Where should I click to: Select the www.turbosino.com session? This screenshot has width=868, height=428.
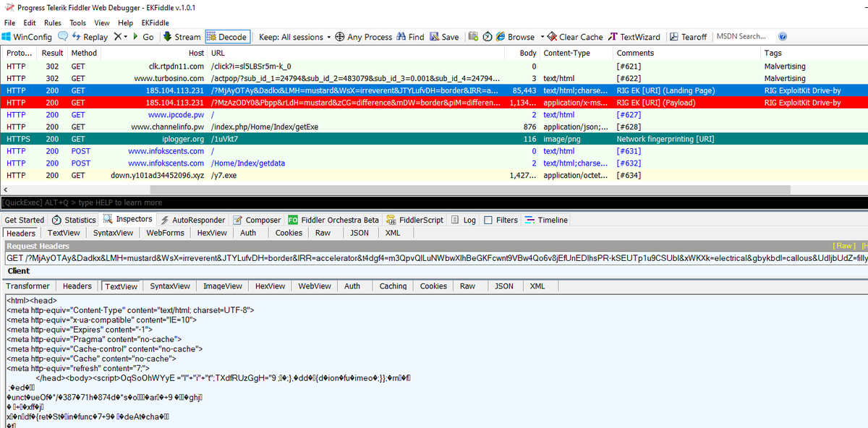point(434,78)
